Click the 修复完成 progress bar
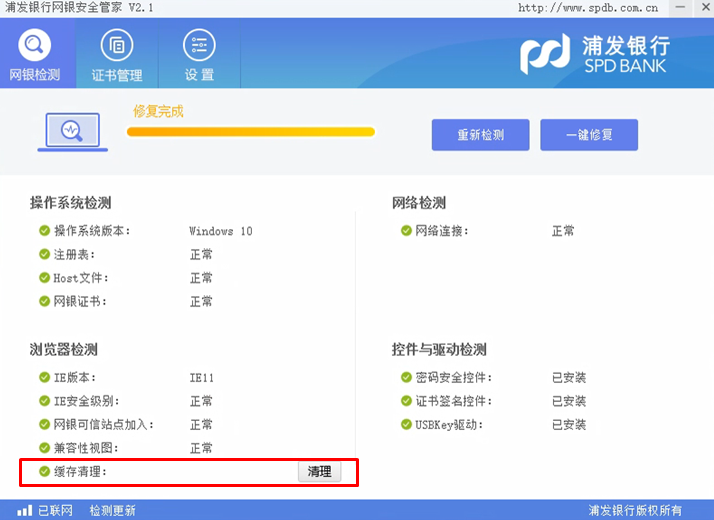This screenshot has height=520, width=714. pyautogui.click(x=250, y=132)
